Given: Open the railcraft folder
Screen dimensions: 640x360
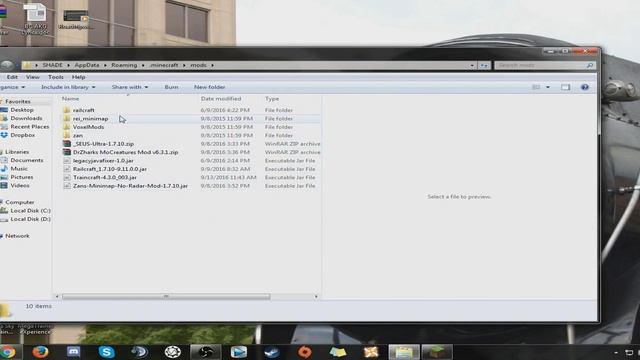Looking at the screenshot, I should 84,110.
